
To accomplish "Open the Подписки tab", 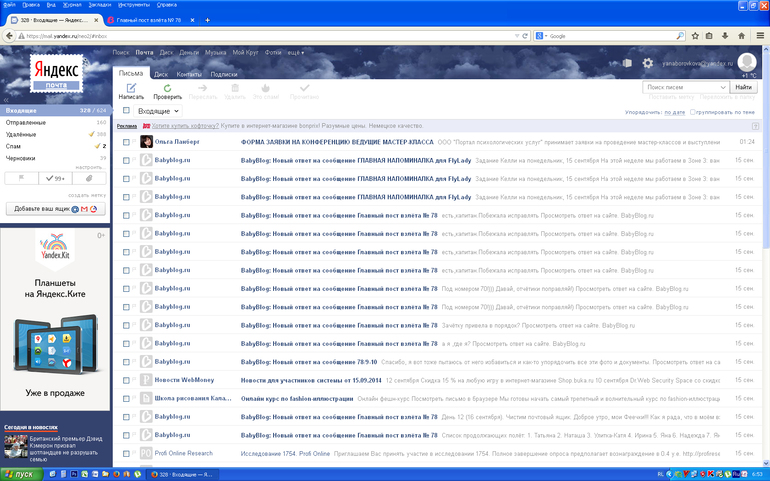I will click(x=224, y=74).
